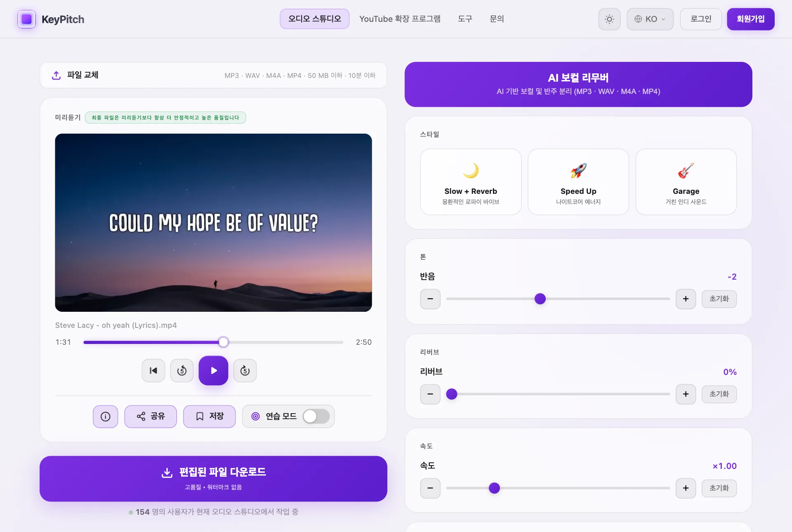792x532 pixels.
Task: Click the 리버브 slider handle
Action: tap(452, 394)
